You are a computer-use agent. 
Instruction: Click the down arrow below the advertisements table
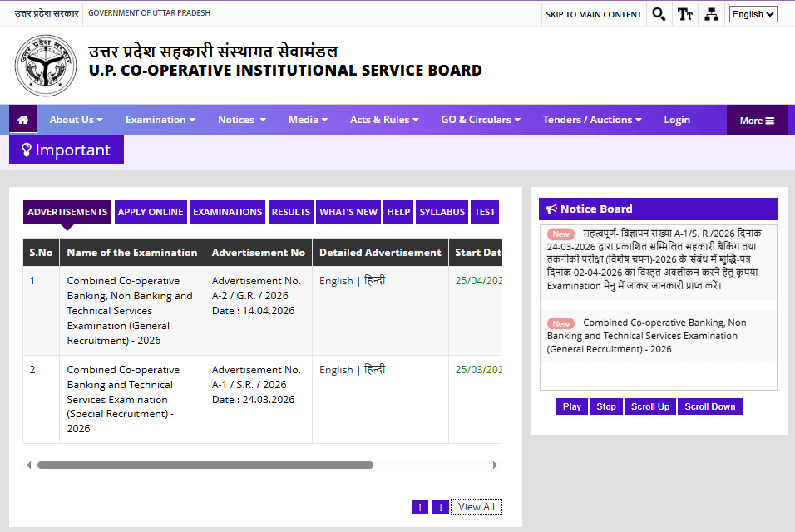point(440,506)
